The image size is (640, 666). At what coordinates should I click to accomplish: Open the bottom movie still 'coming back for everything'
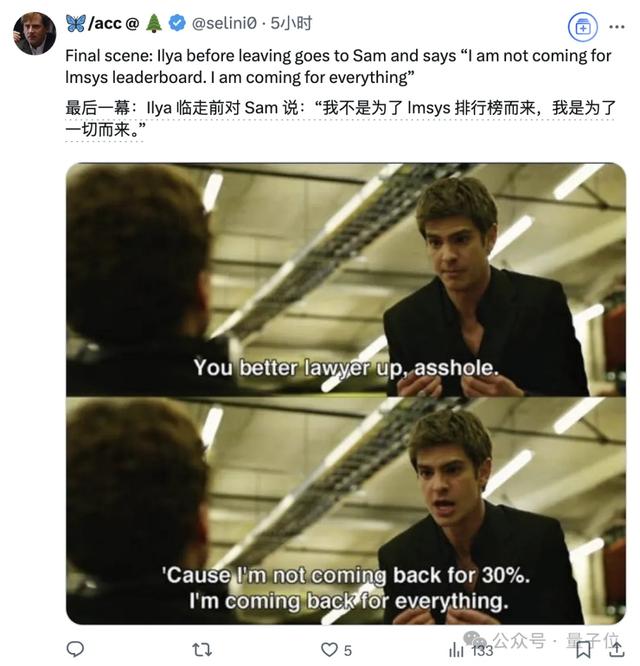tap(346, 511)
